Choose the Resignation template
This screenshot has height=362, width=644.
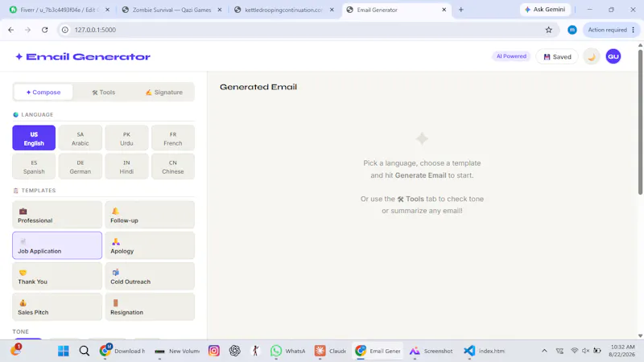tap(150, 306)
